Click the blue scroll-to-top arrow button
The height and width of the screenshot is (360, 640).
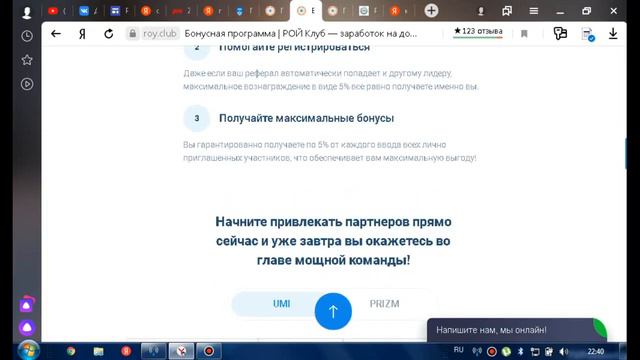[x=333, y=311]
